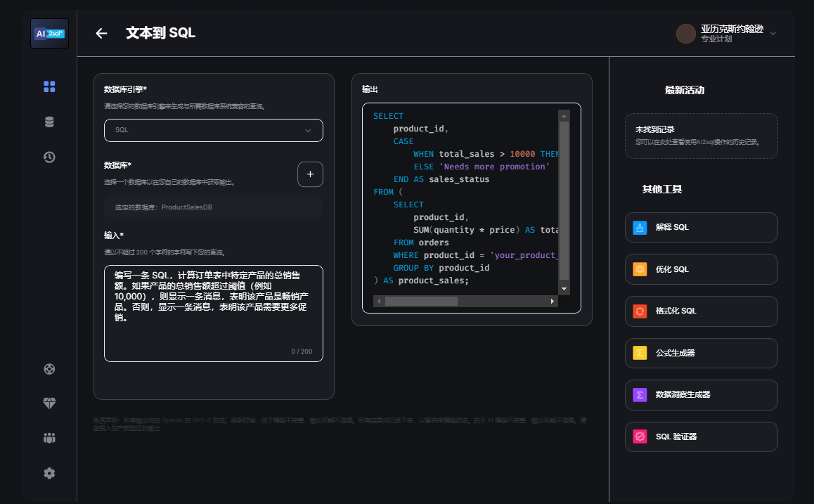Viewport: 814px width, 504px height.
Task: Click the 输出 panel label
Action: [x=370, y=89]
